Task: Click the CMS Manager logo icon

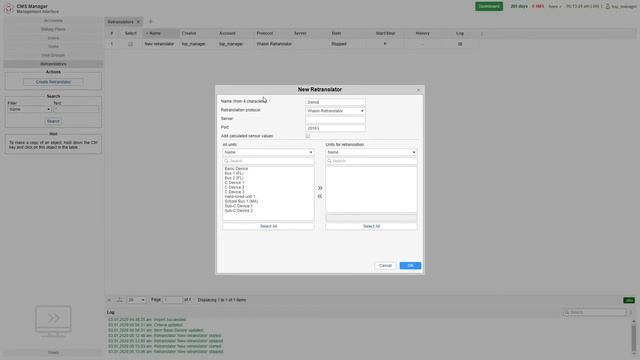Action: (x=9, y=9)
